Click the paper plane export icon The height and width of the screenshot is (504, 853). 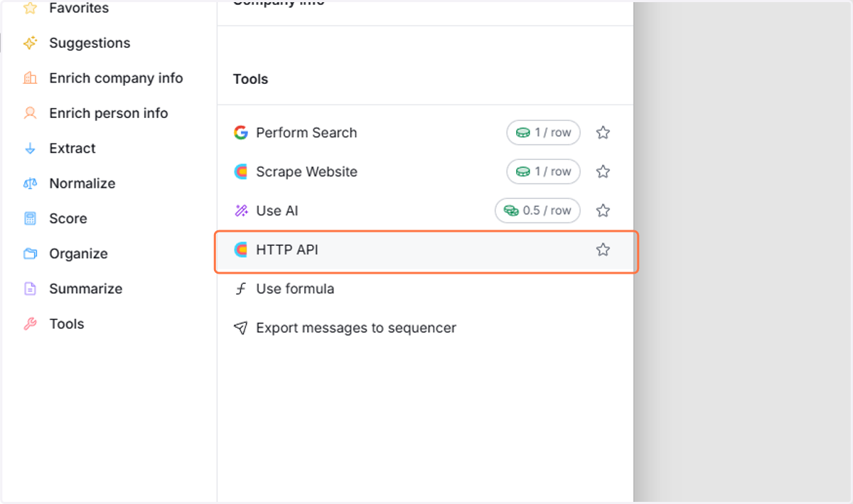coord(241,328)
